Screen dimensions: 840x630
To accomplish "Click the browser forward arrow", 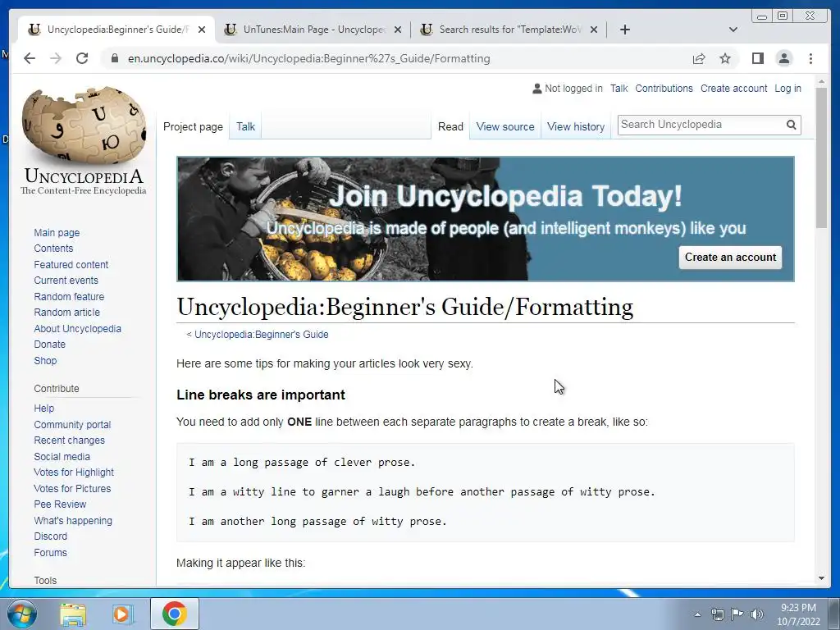I will pos(56,58).
